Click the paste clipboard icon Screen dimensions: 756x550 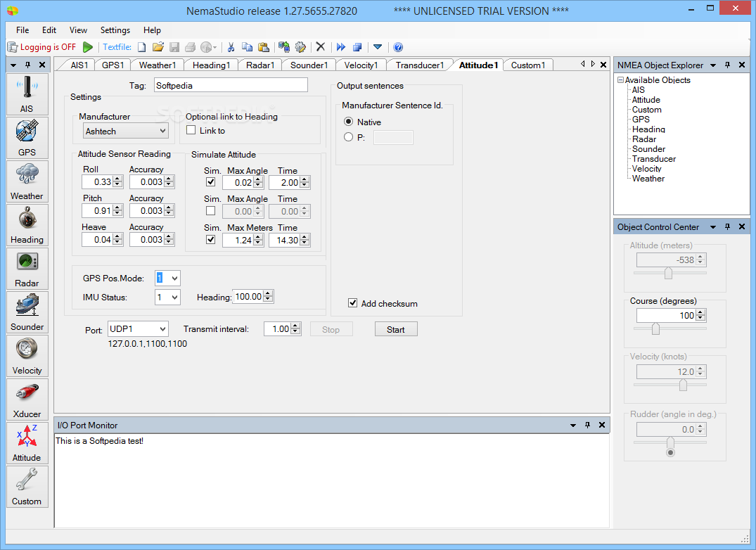coord(263,46)
